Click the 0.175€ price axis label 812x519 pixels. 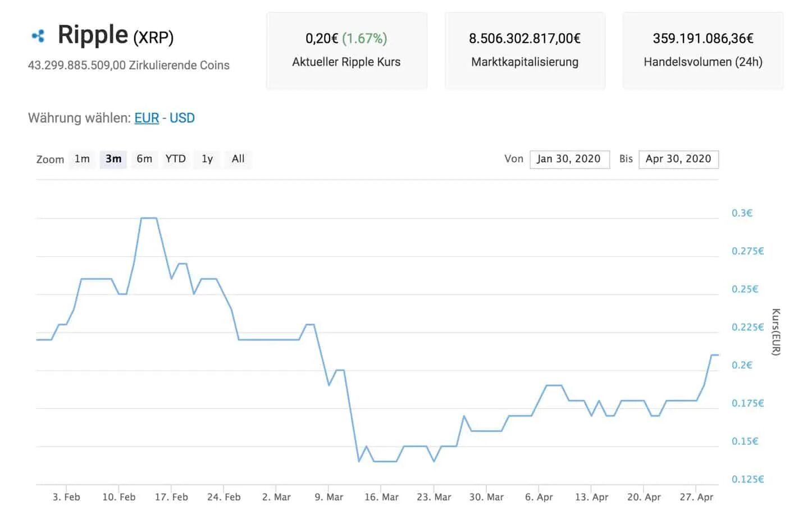(x=747, y=403)
